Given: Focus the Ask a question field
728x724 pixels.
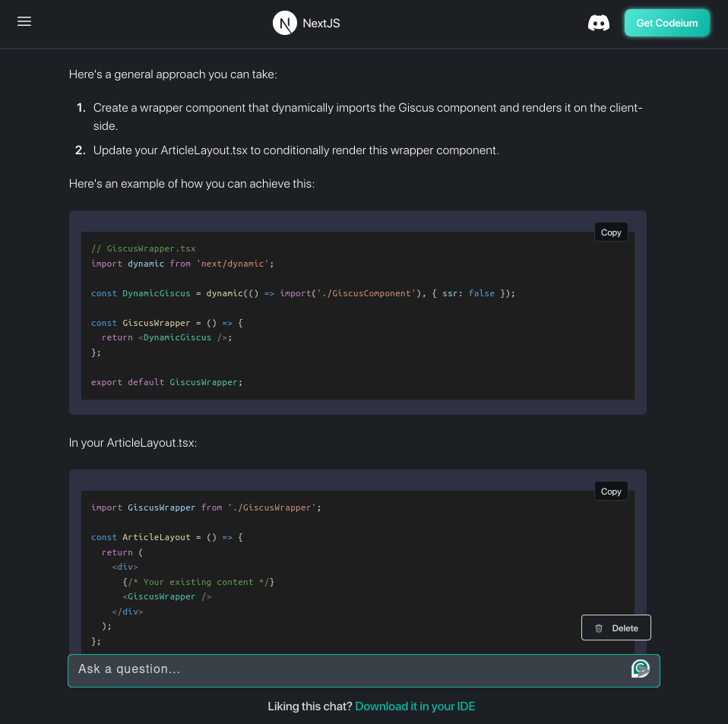Looking at the screenshot, I should (x=350, y=669).
